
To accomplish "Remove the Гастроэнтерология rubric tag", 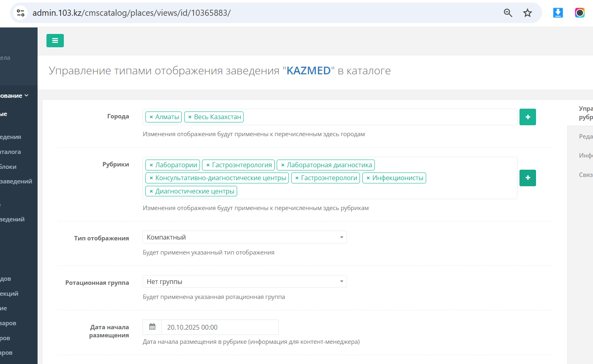I will (x=208, y=165).
